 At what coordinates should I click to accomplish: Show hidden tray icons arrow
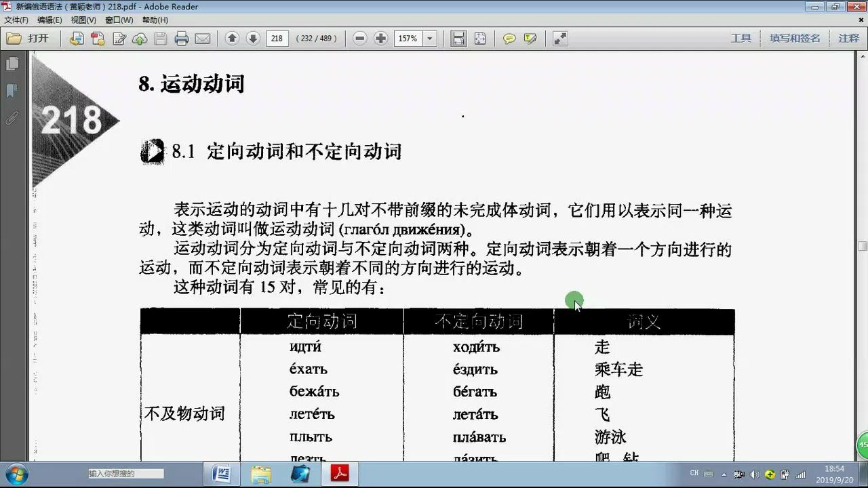click(724, 474)
